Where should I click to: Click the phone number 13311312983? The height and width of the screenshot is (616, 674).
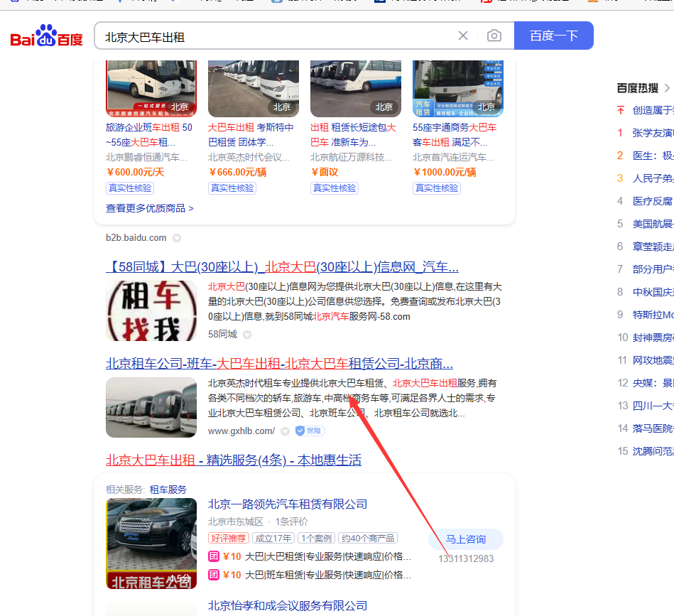[466, 559]
